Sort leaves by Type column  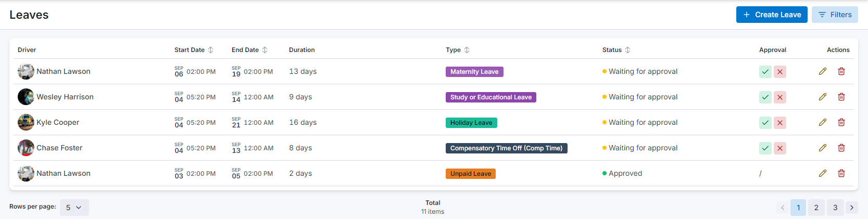click(467, 50)
